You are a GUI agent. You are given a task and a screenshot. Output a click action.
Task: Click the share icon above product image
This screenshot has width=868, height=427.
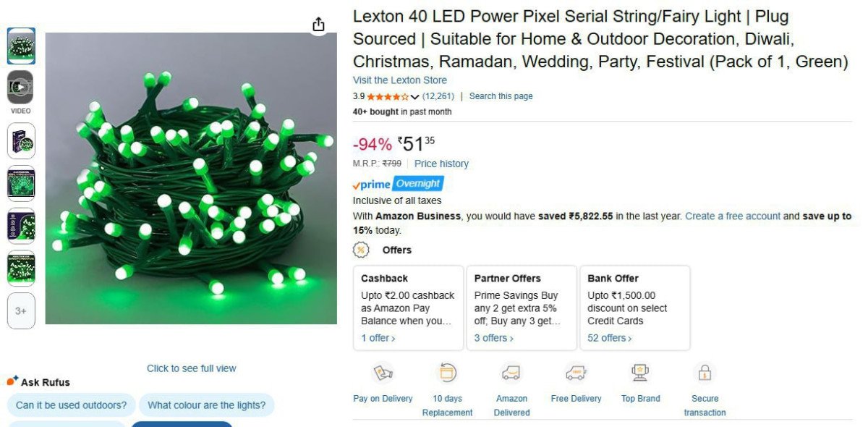coord(318,25)
